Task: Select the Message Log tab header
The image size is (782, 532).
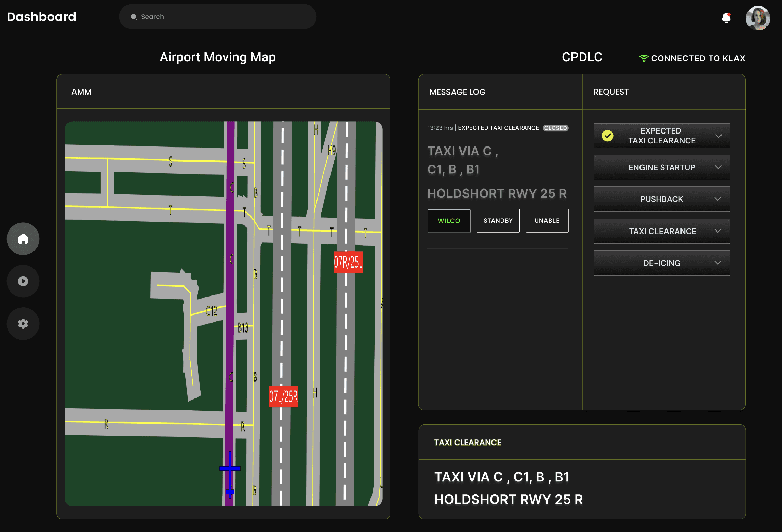Action: click(457, 92)
